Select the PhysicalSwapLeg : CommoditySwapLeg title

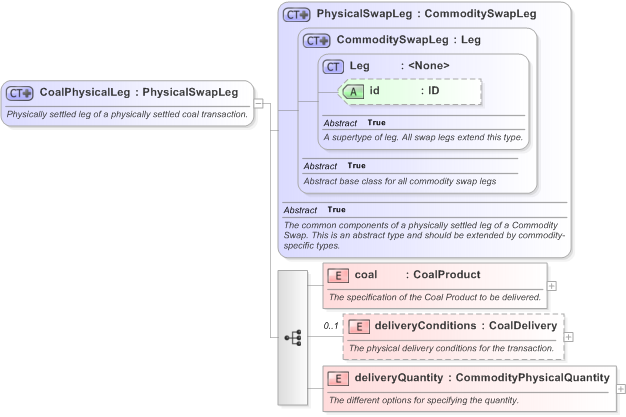click(x=426, y=14)
